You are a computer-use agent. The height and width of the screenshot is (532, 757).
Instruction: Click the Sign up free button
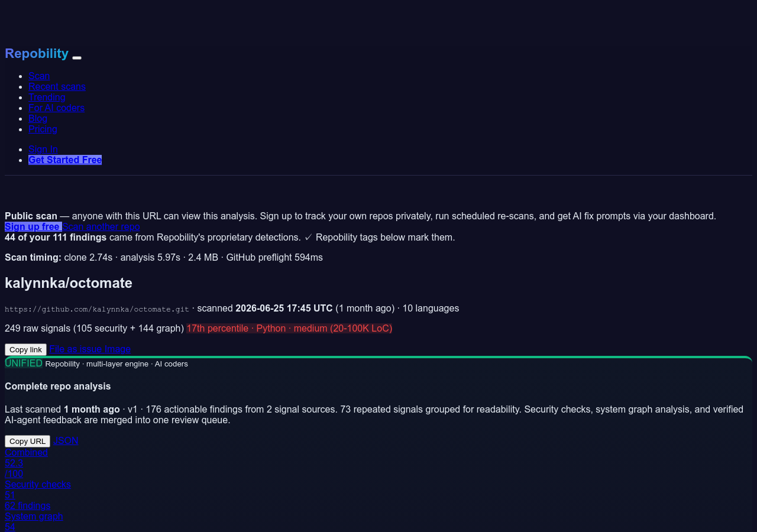33,226
